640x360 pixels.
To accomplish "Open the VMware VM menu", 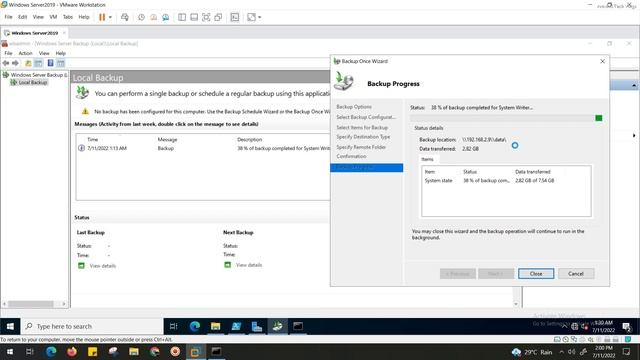I will pos(53,17).
